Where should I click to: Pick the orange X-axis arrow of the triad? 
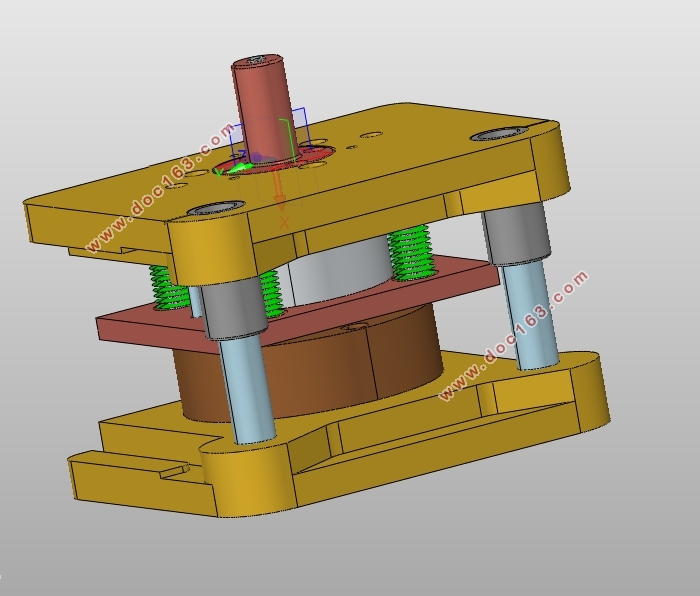[x=280, y=190]
